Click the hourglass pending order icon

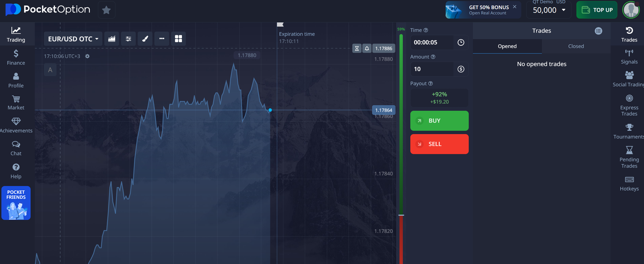coord(357,48)
